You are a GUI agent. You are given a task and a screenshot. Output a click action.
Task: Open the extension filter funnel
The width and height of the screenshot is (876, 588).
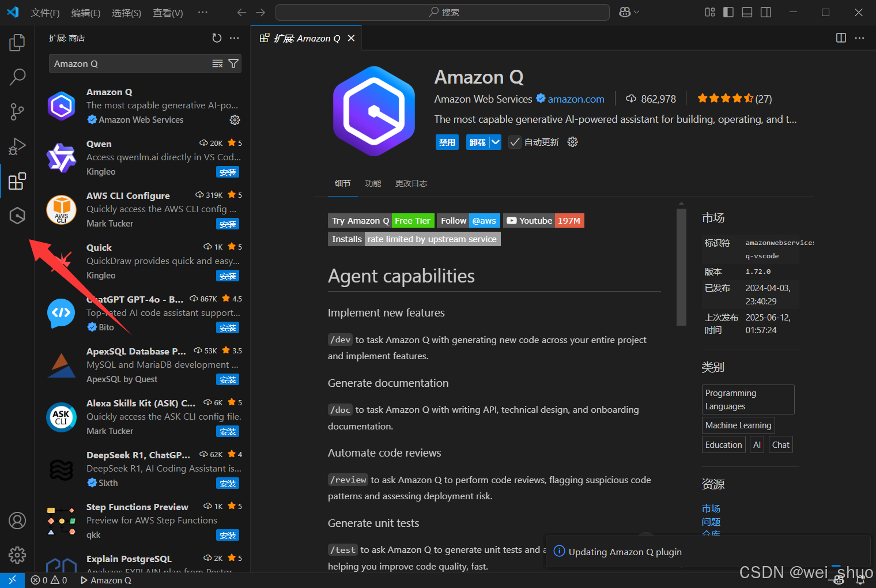233,63
